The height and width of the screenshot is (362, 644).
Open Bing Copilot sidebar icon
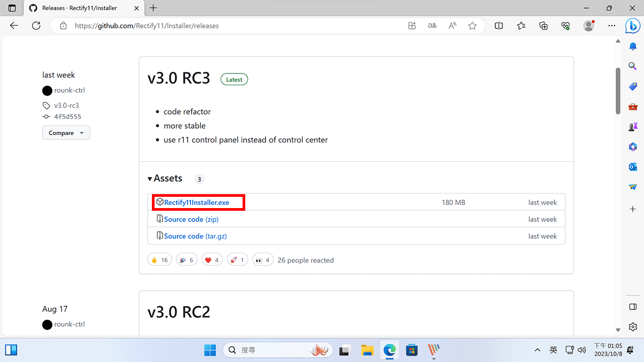point(632,26)
